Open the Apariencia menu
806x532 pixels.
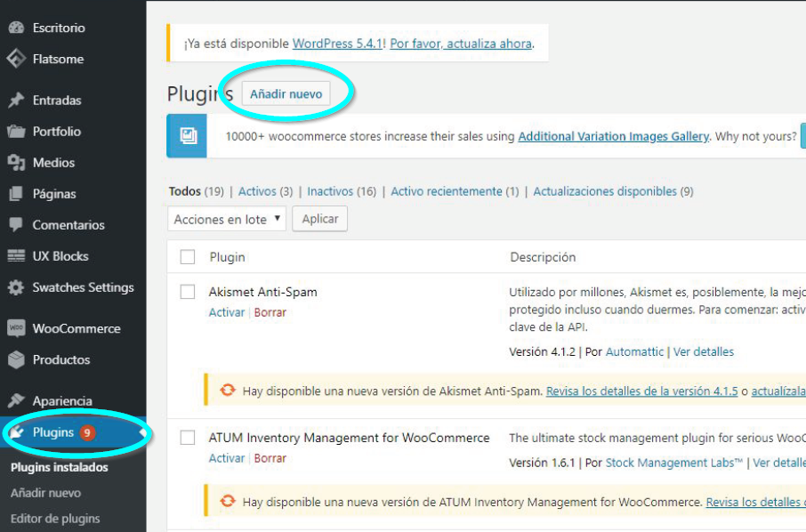(62, 401)
